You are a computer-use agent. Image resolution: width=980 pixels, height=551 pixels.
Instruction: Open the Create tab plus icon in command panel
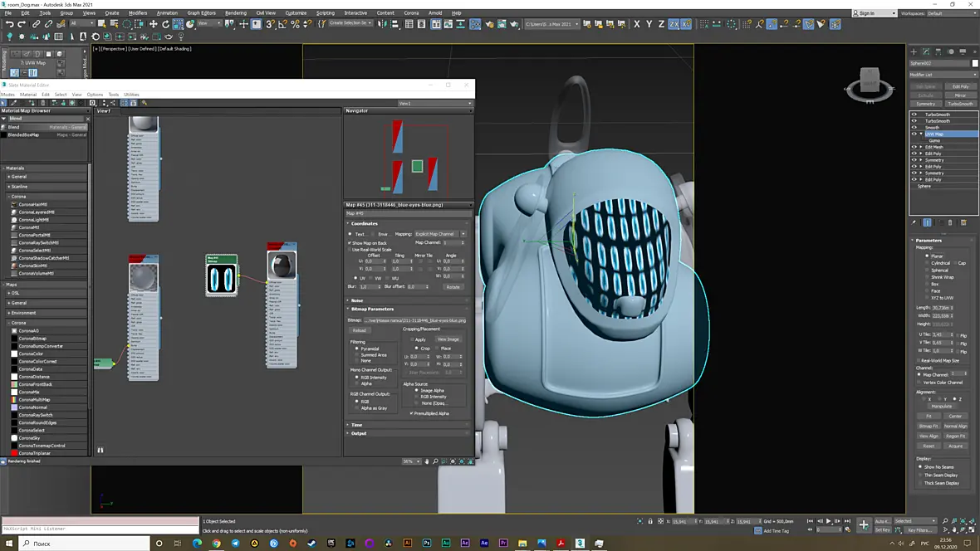tap(914, 51)
